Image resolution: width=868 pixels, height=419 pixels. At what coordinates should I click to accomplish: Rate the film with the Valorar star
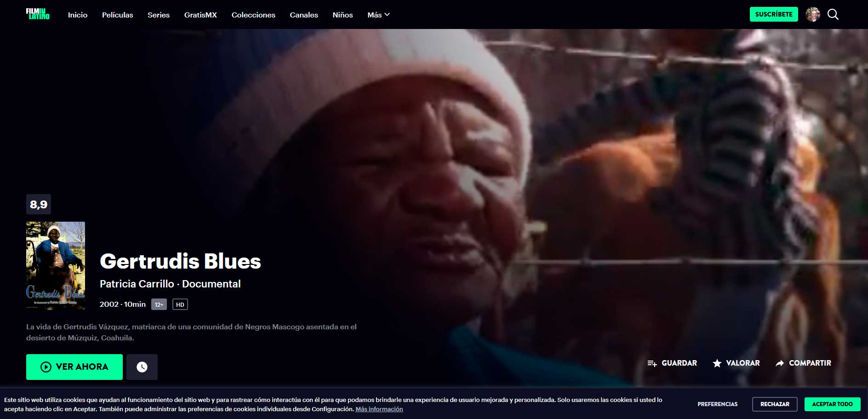pos(717,363)
